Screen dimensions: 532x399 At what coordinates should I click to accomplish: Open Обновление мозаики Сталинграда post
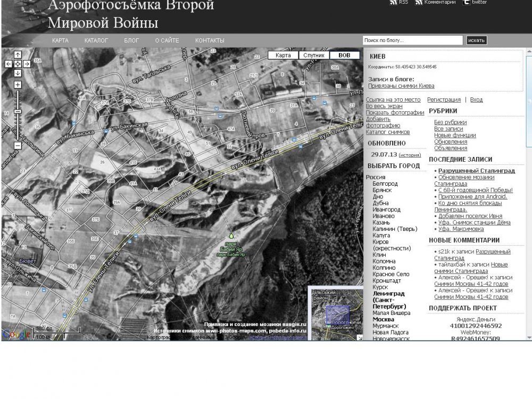click(464, 180)
